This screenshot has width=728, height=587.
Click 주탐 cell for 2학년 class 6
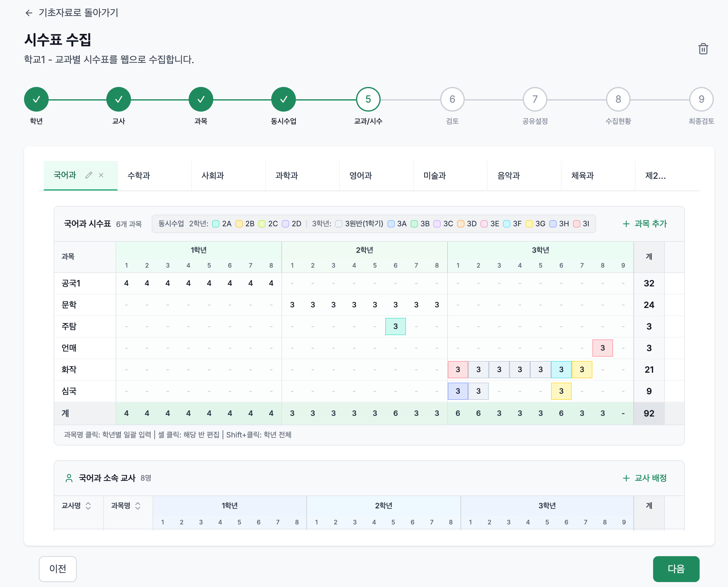pyautogui.click(x=395, y=326)
